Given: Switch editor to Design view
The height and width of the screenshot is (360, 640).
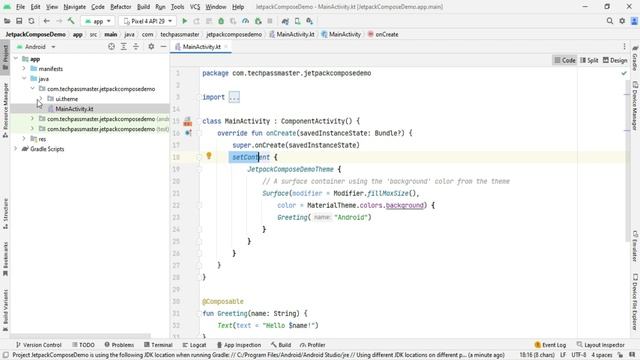Looking at the screenshot, I should click(x=615, y=60).
